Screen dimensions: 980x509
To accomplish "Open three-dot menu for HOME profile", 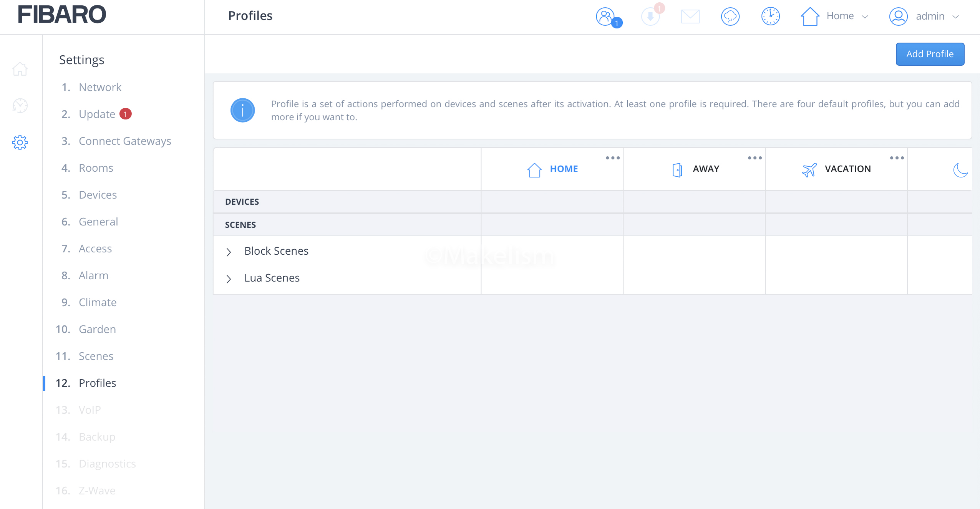I will click(612, 158).
